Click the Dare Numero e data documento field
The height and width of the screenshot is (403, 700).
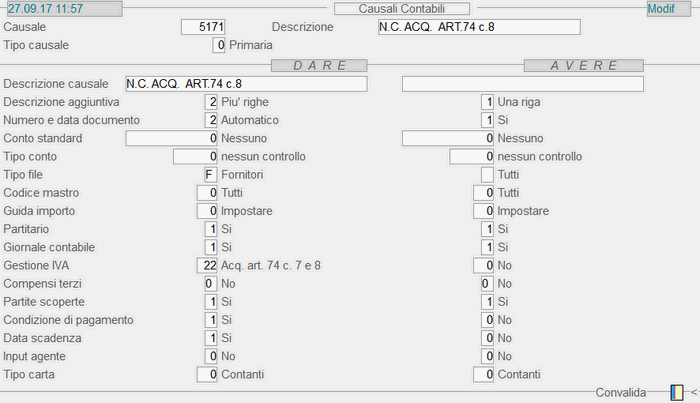[208, 120]
